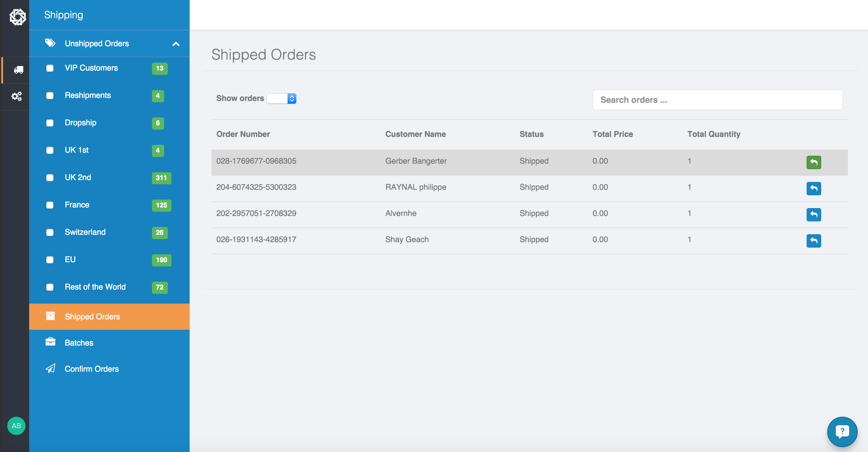868x452 pixels.
Task: Collapse the Unshipped Orders chevron
Action: click(x=176, y=44)
